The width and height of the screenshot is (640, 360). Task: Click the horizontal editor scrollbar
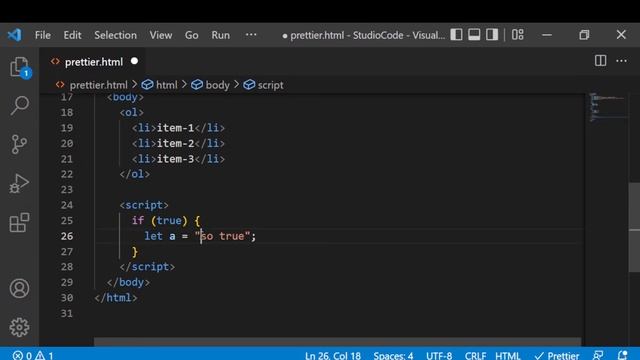coord(337,341)
